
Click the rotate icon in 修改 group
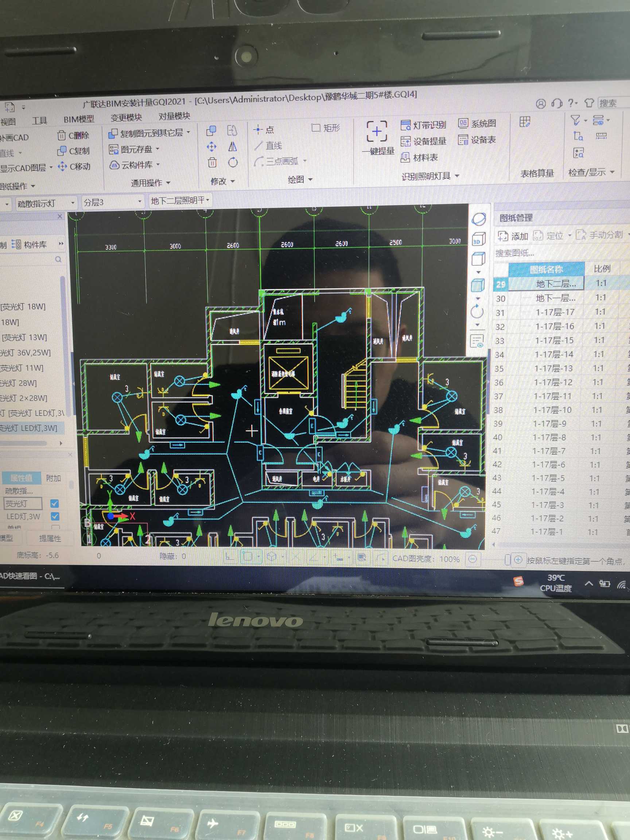pos(233,162)
